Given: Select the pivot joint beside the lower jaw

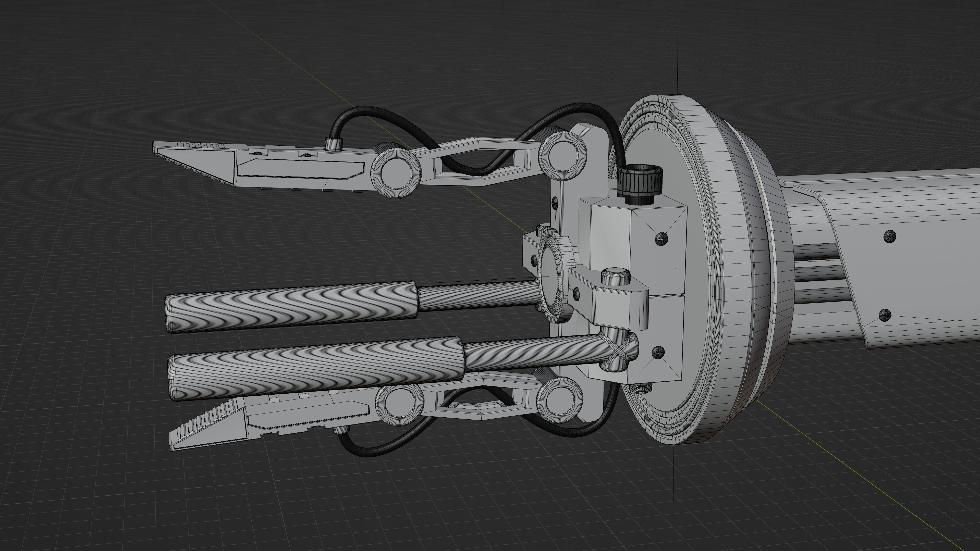Looking at the screenshot, I should point(400,404).
